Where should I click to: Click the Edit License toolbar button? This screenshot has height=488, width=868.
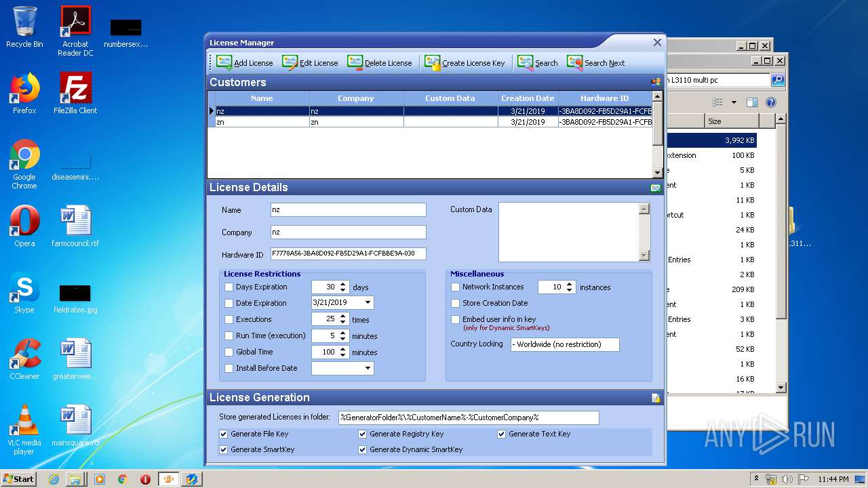pyautogui.click(x=310, y=63)
